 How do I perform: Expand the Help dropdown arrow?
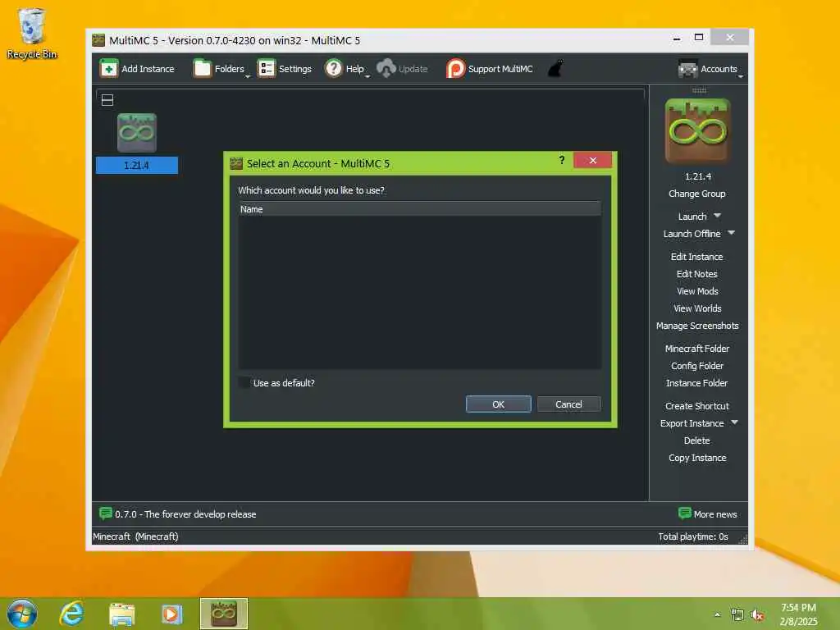pyautogui.click(x=367, y=76)
